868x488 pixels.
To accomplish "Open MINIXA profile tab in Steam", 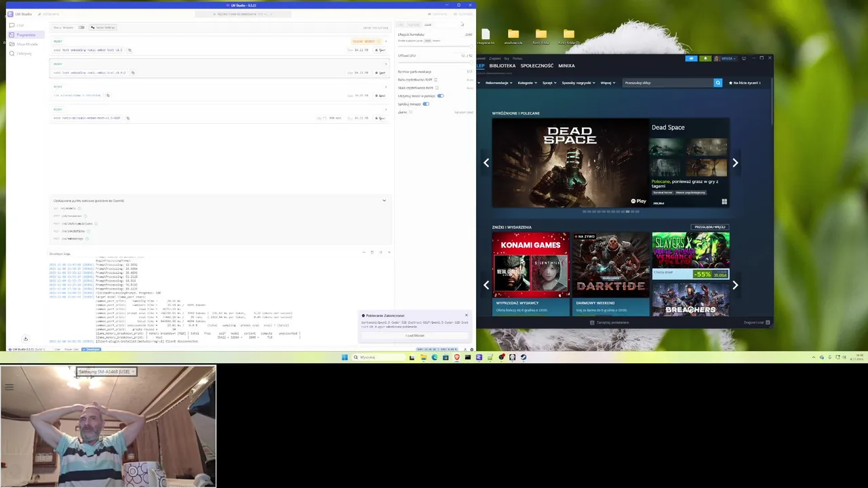I will [566, 66].
